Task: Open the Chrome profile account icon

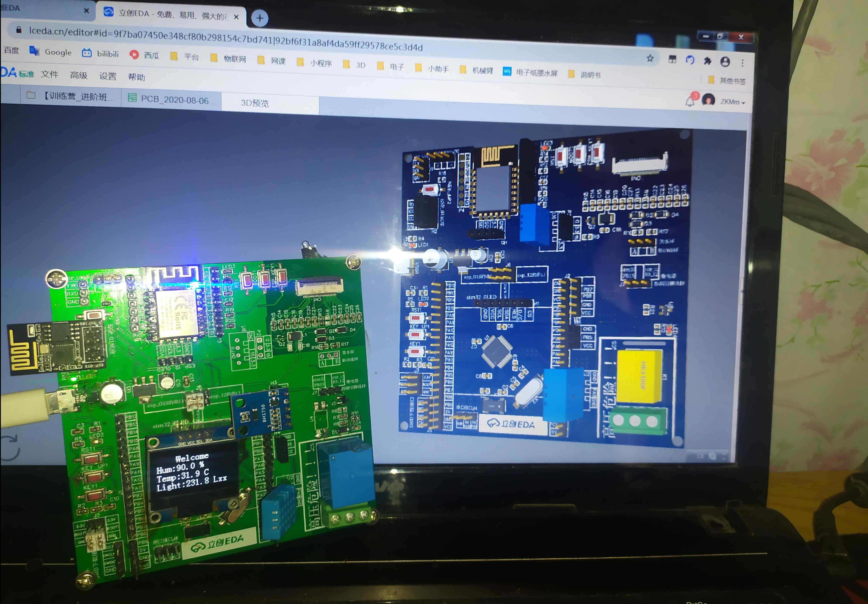Action: coord(725,62)
